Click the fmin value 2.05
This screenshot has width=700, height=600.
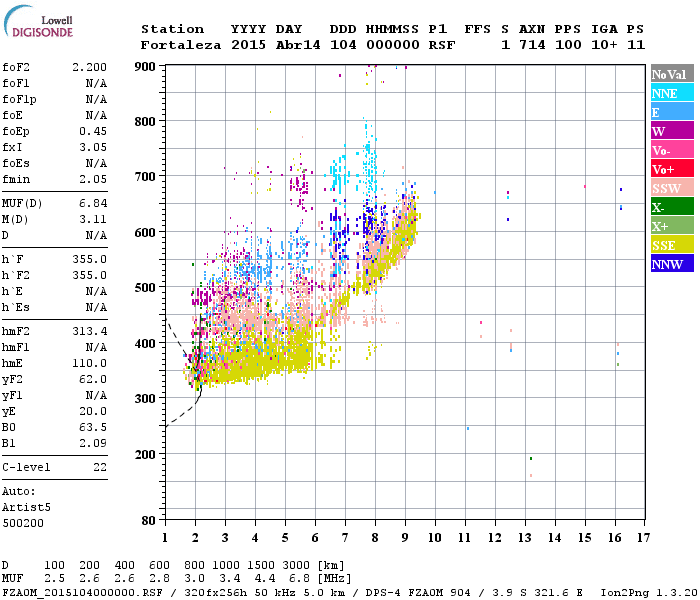93,179
